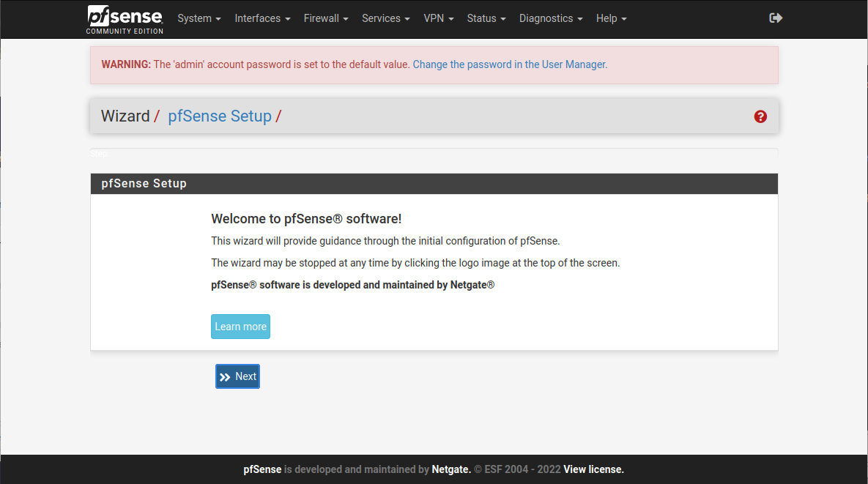Open the Status menu

486,18
